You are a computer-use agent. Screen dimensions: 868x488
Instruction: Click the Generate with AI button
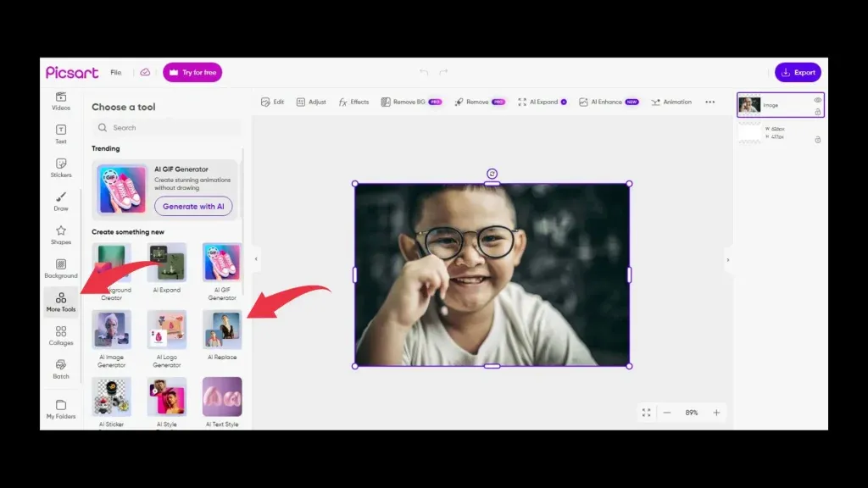click(193, 207)
